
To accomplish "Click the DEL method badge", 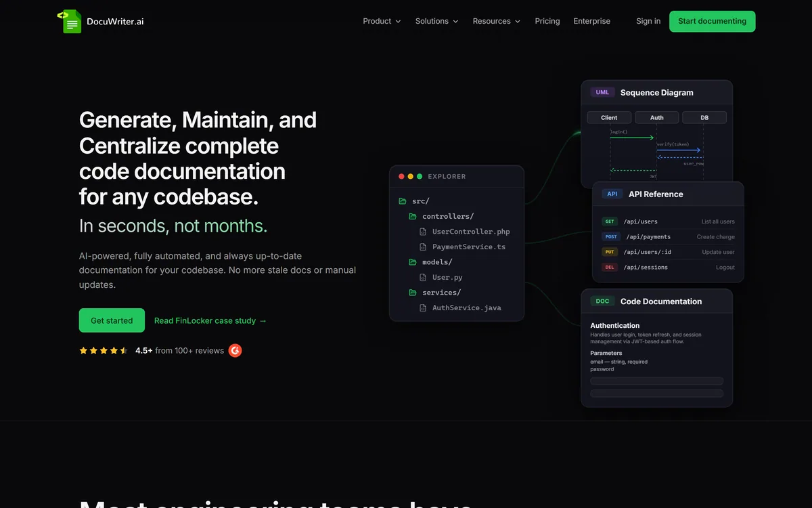I will pyautogui.click(x=610, y=268).
